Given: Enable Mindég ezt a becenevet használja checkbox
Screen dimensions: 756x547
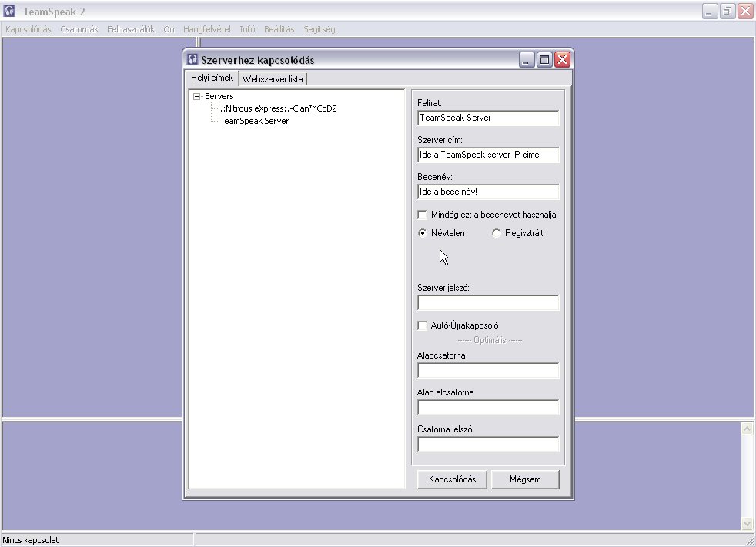Looking at the screenshot, I should pyautogui.click(x=422, y=215).
